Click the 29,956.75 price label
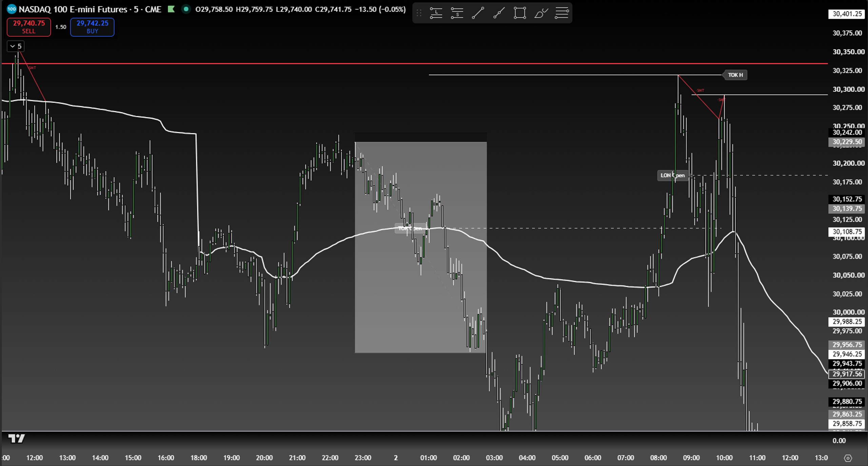 pos(847,345)
